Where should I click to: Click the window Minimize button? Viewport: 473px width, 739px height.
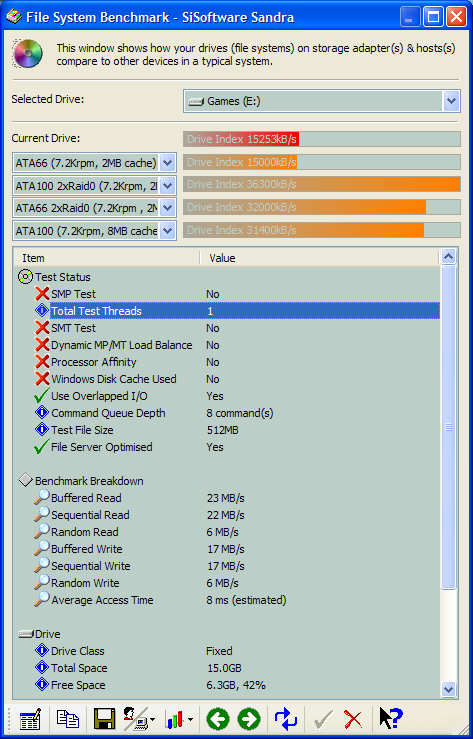point(410,17)
